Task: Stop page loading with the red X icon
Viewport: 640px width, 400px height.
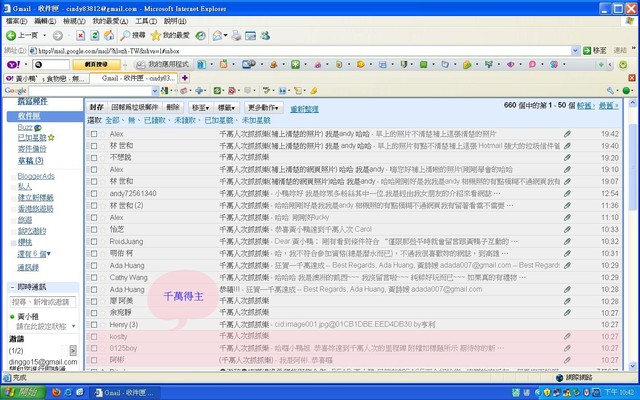Action: [x=80, y=36]
